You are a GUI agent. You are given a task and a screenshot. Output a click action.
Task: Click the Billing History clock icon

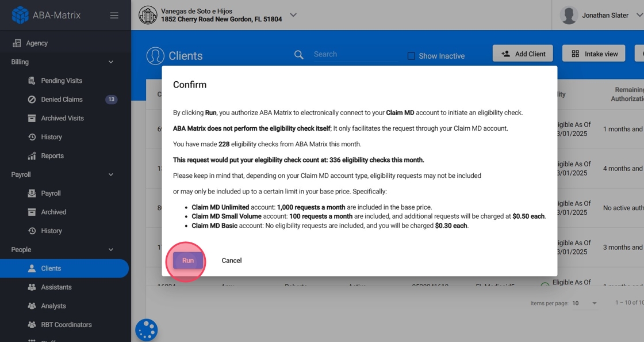32,137
